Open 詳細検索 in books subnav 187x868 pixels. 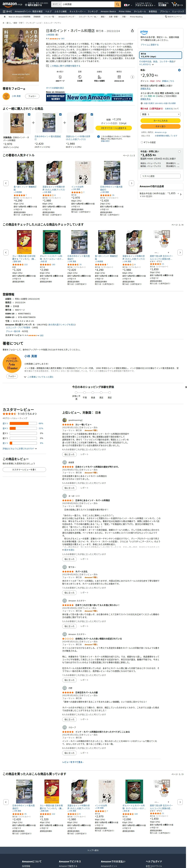pos(37,16)
